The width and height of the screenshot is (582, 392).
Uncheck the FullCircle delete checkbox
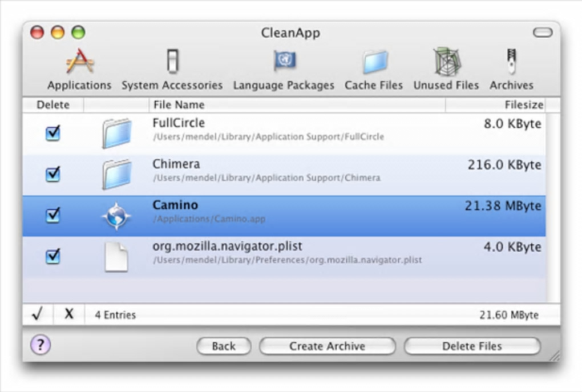tap(52, 133)
